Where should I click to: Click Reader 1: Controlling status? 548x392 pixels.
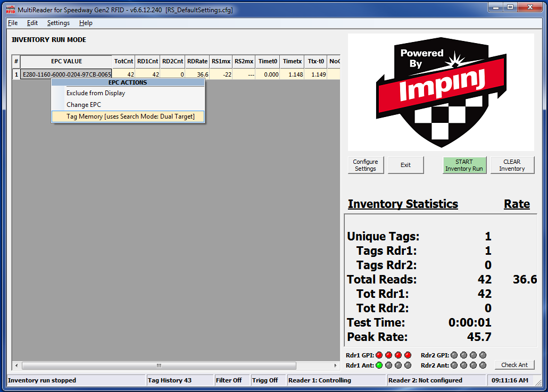tap(319, 380)
